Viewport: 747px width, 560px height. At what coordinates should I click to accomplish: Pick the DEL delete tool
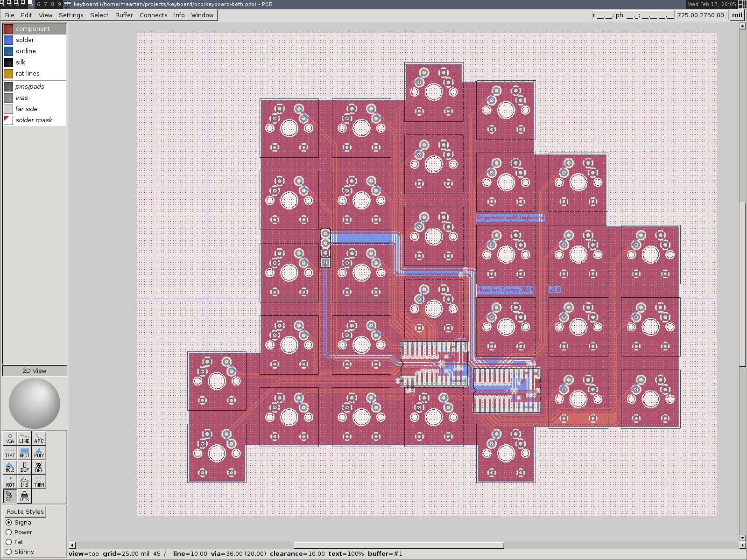(39, 467)
